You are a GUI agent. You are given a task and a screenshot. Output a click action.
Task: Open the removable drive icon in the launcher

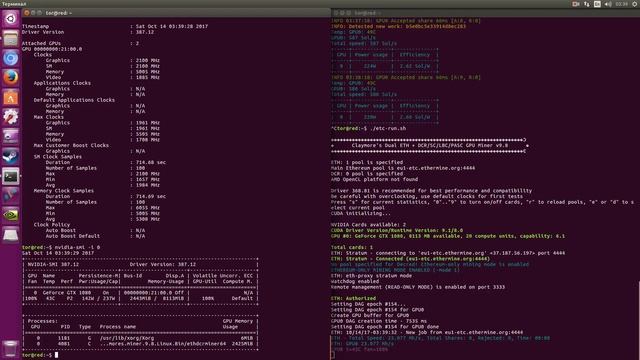point(11,235)
